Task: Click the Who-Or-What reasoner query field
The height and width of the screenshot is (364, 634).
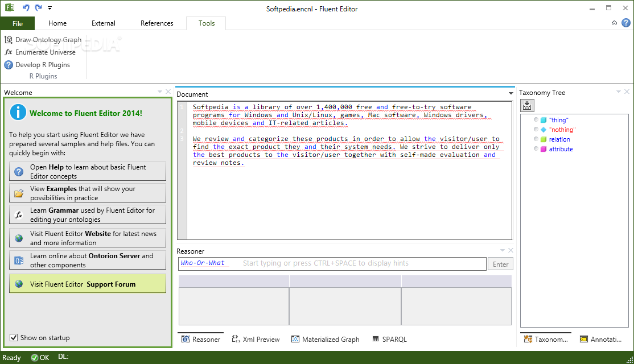Action: coord(332,263)
